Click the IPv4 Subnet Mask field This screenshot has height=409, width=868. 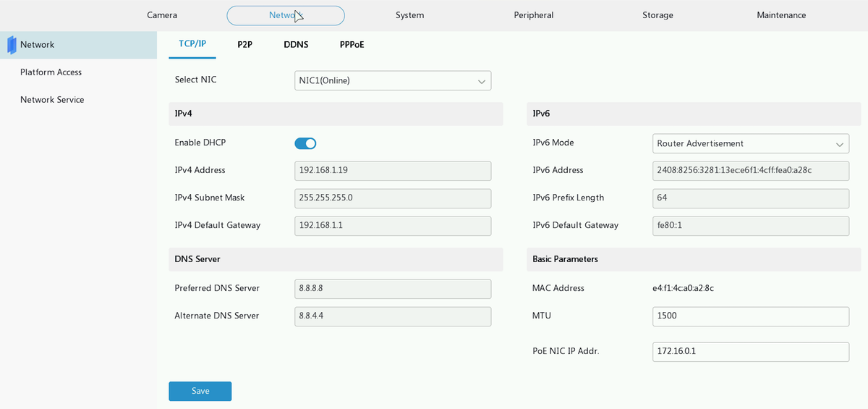click(393, 198)
